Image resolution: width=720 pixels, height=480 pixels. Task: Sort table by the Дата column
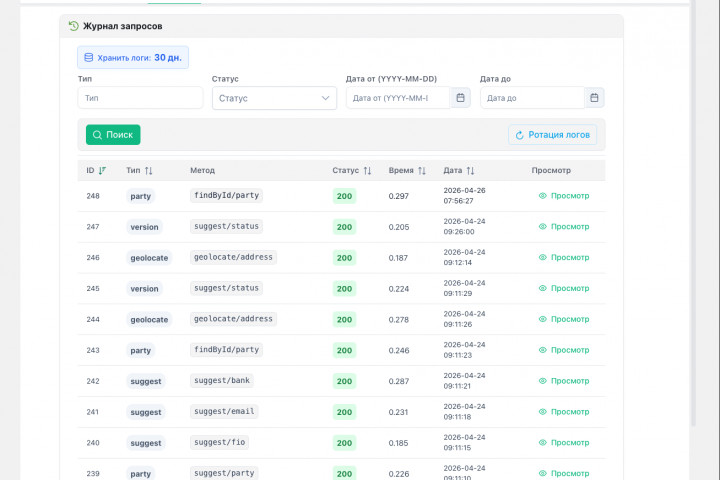point(470,171)
